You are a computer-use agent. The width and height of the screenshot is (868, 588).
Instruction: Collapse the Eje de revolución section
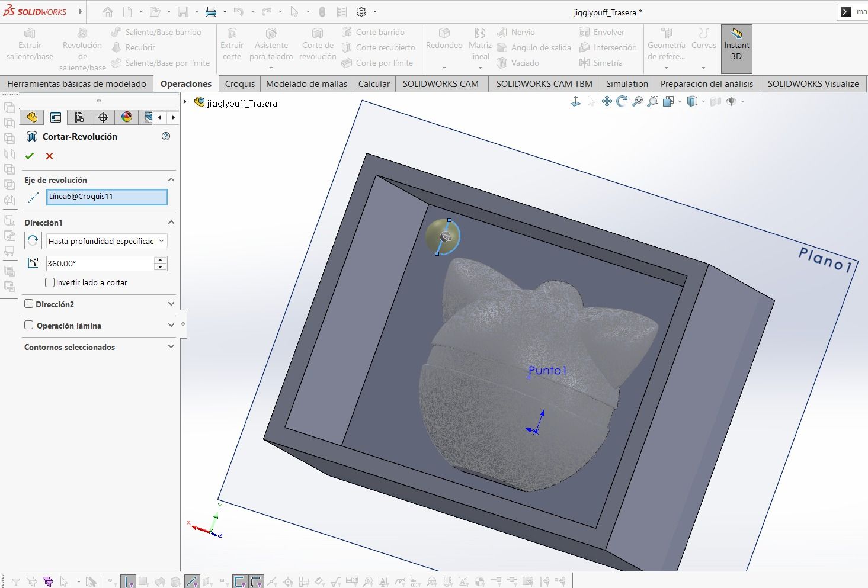[x=171, y=180]
